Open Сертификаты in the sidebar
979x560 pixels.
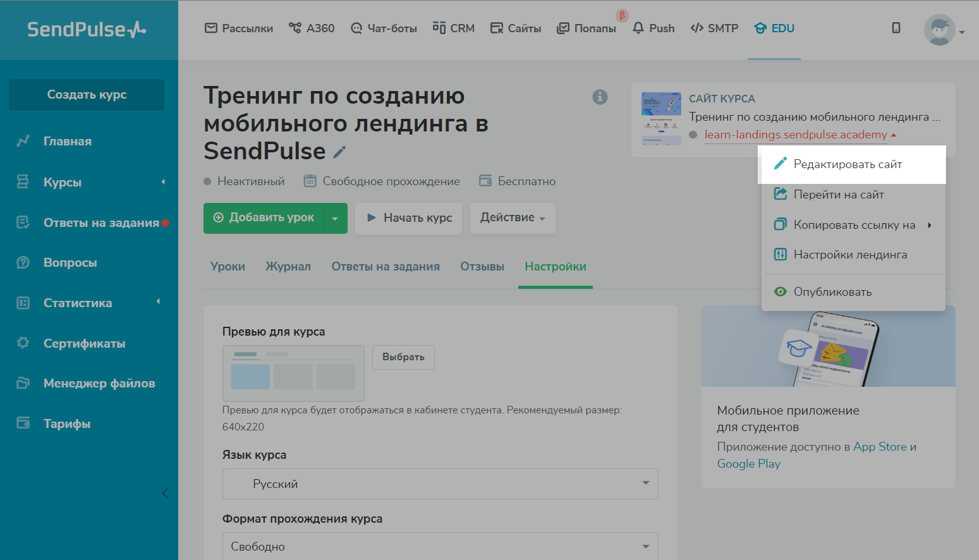84,343
